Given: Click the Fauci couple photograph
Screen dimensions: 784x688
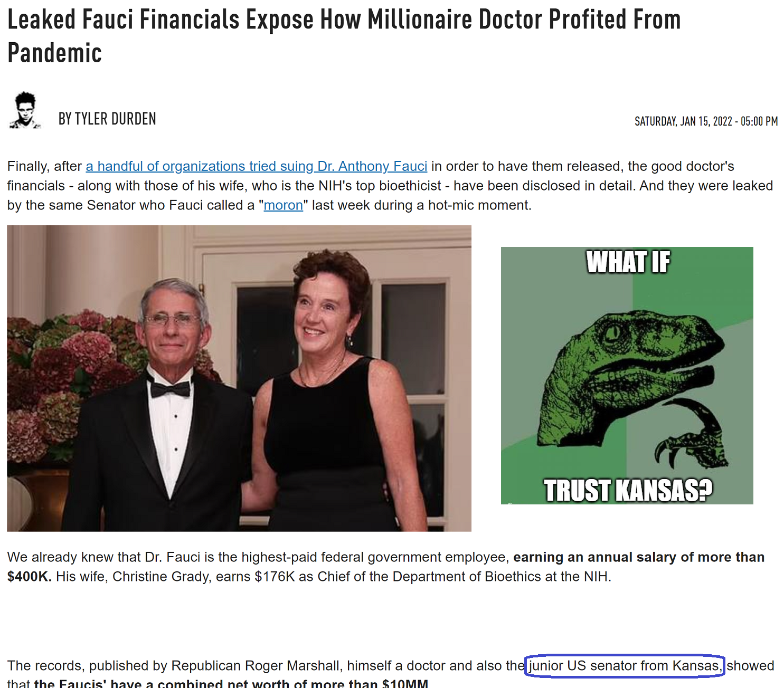Looking at the screenshot, I should (x=239, y=378).
